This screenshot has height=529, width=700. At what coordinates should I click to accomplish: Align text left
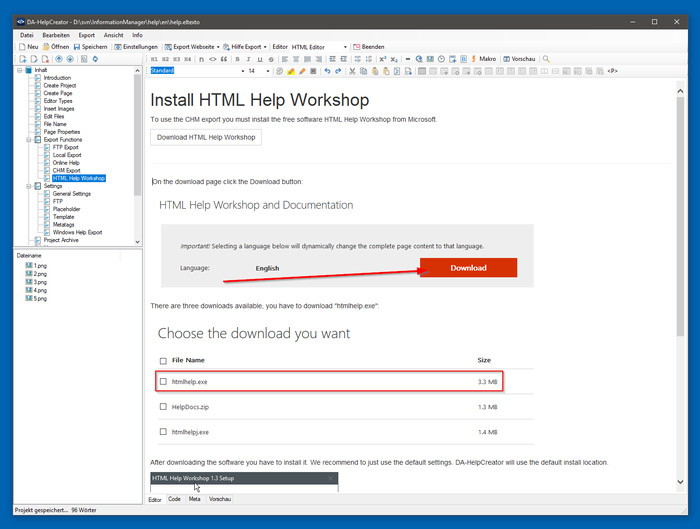point(285,59)
